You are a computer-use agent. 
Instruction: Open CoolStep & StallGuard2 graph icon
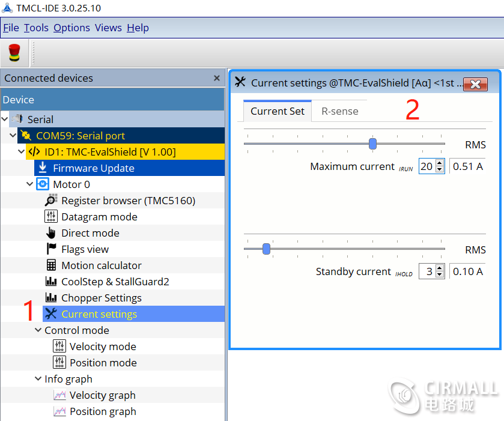coord(51,282)
